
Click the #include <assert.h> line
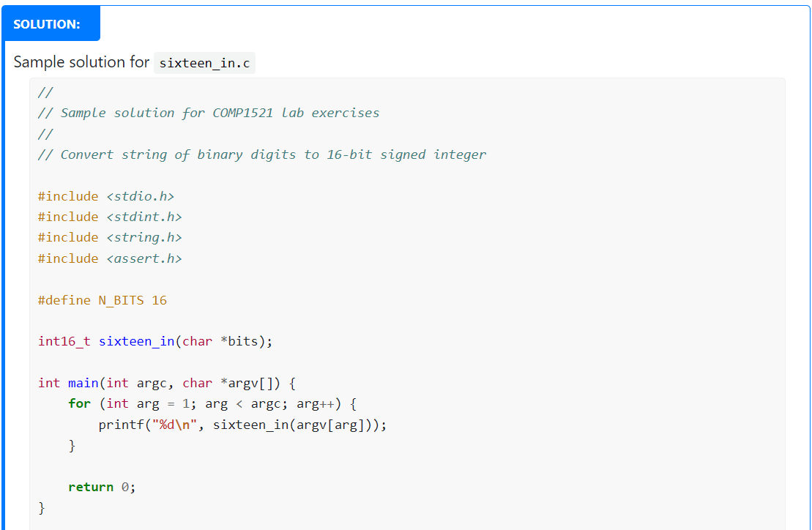coord(108,258)
